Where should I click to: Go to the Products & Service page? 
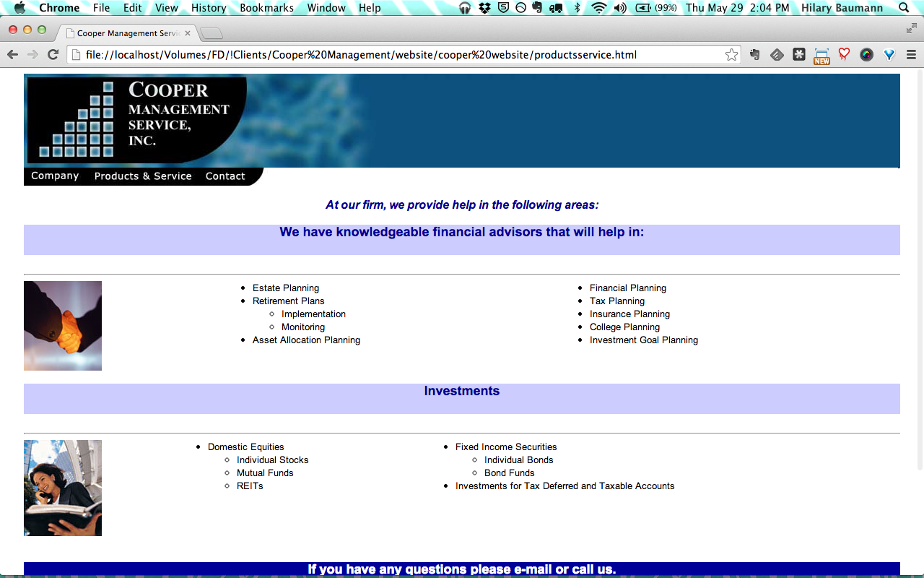pyautogui.click(x=143, y=176)
